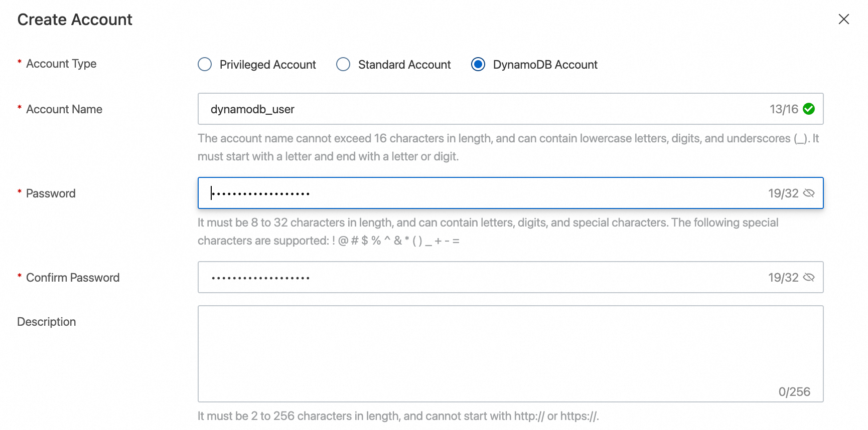
Task: Click the Password field label
Action: [x=51, y=193]
